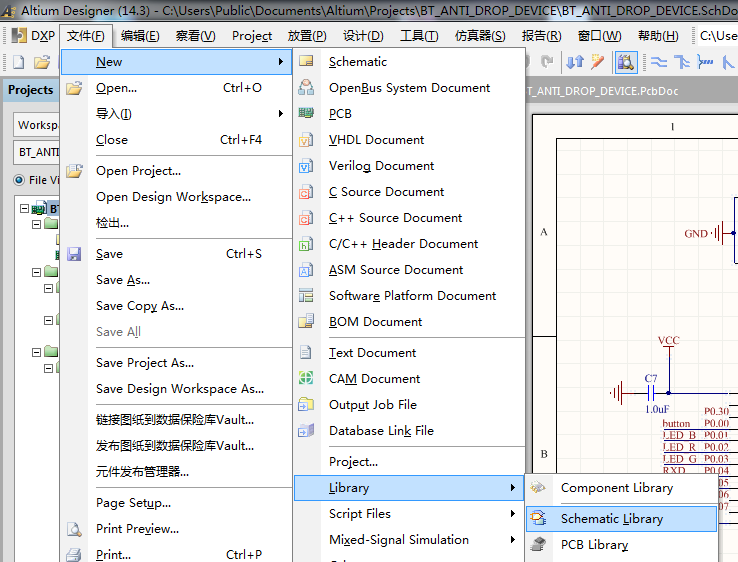Image resolution: width=738 pixels, height=562 pixels.
Task: Expand the Library submenu arrow
Action: (513, 488)
